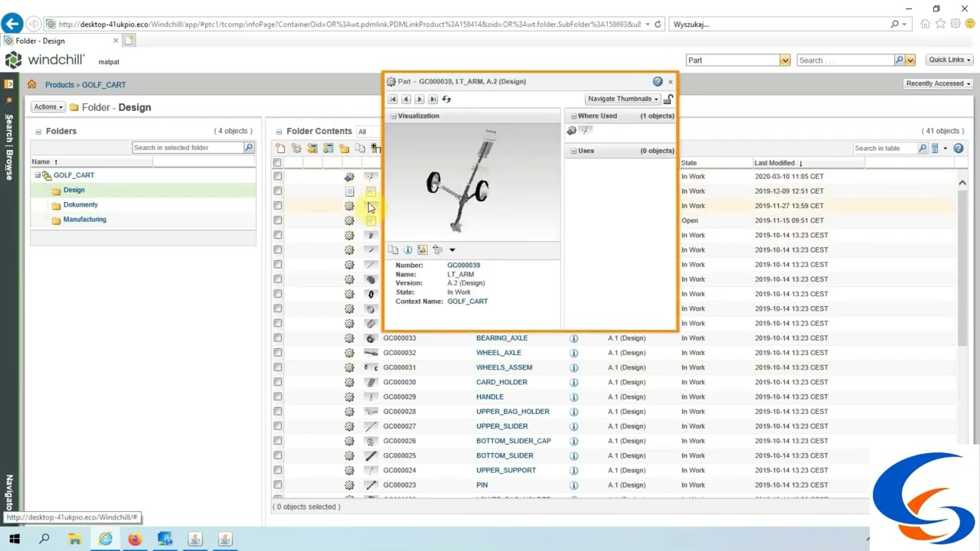Open the Products breadcrumb link

coord(60,85)
